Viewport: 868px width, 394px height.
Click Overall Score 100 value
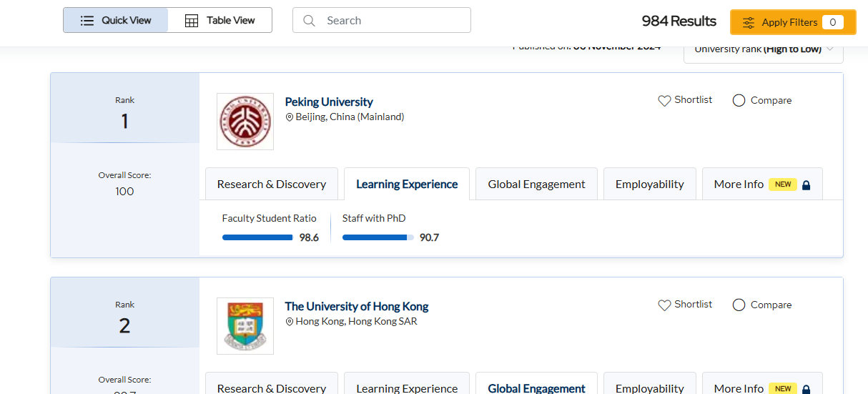click(x=124, y=192)
